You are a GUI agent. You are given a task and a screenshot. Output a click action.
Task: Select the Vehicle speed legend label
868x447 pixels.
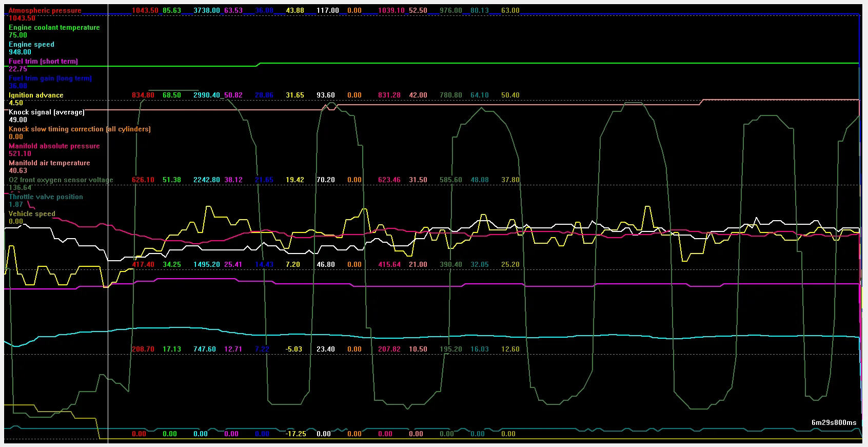pyautogui.click(x=32, y=213)
